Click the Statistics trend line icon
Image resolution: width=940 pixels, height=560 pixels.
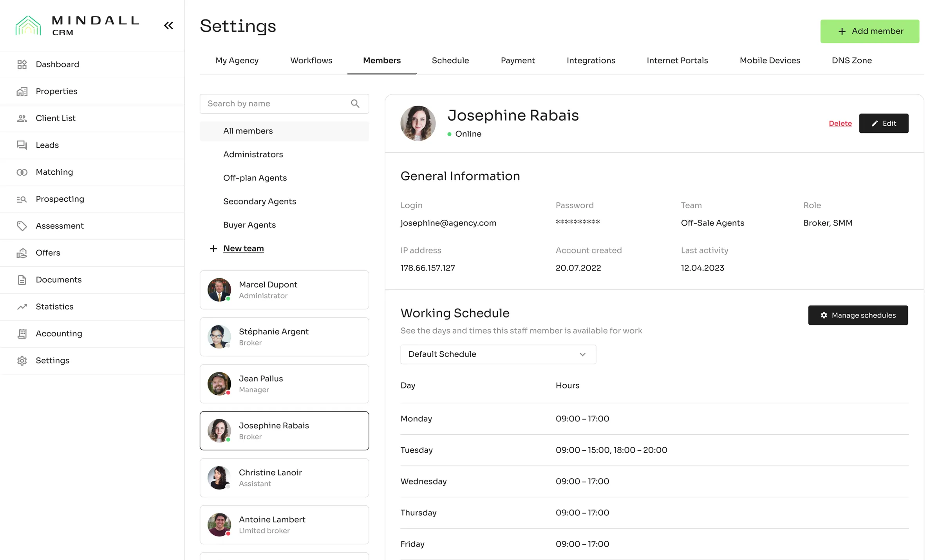[22, 307]
